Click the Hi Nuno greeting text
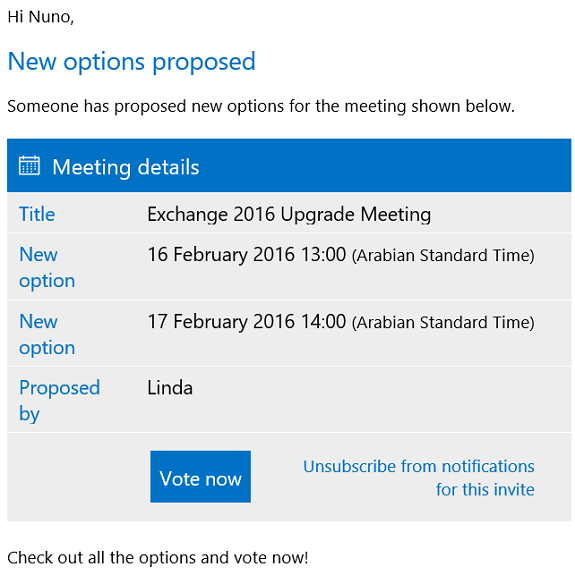 (41, 17)
